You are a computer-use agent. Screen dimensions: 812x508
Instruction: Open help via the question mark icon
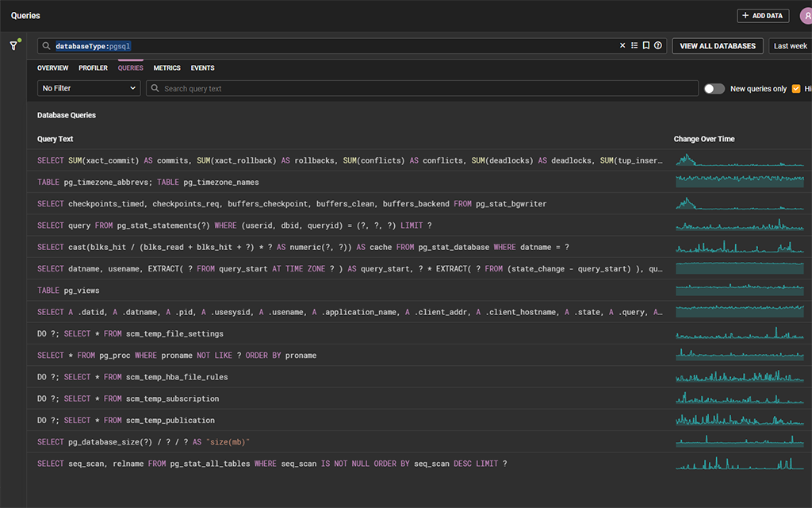click(656, 45)
